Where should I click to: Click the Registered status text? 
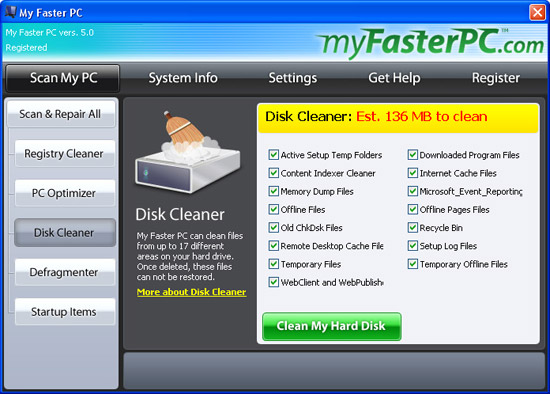(26, 47)
